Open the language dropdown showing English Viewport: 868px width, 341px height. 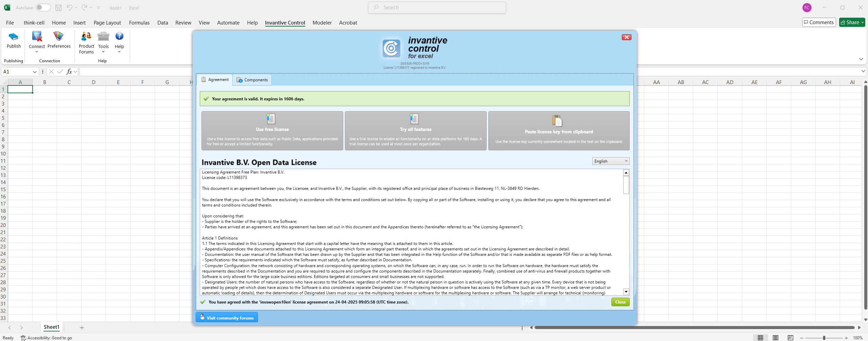tap(611, 161)
